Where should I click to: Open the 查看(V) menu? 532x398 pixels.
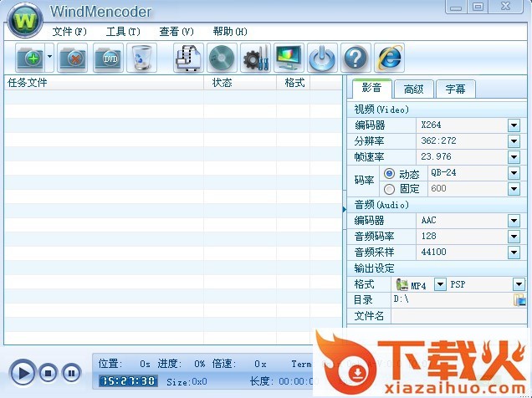(x=176, y=32)
